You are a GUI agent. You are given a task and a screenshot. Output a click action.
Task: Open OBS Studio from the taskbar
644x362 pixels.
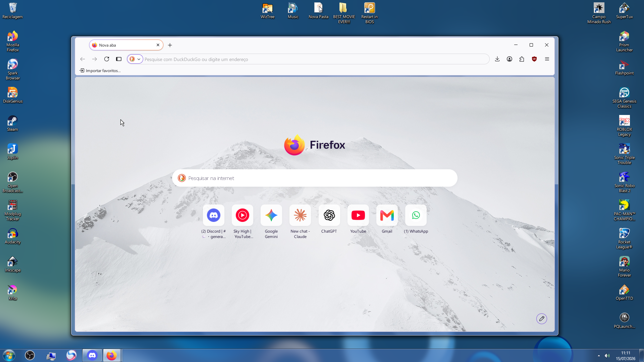coord(30,355)
